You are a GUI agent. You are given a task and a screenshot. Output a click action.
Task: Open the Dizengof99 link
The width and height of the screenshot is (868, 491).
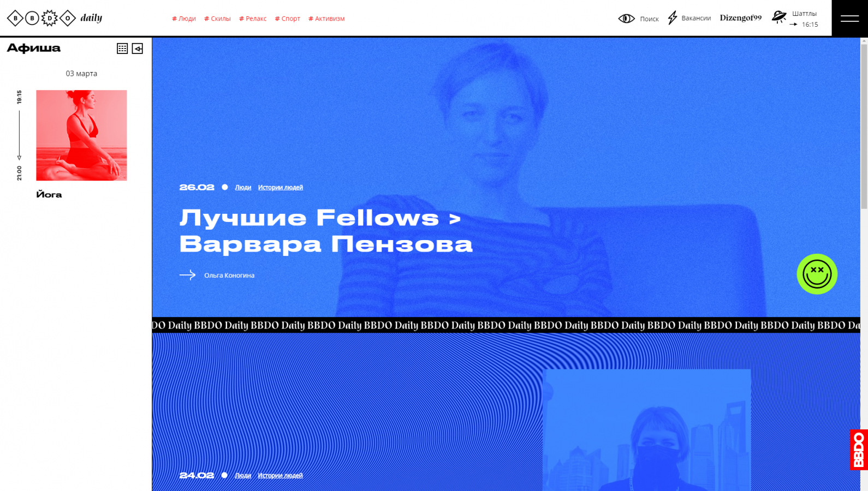click(741, 18)
